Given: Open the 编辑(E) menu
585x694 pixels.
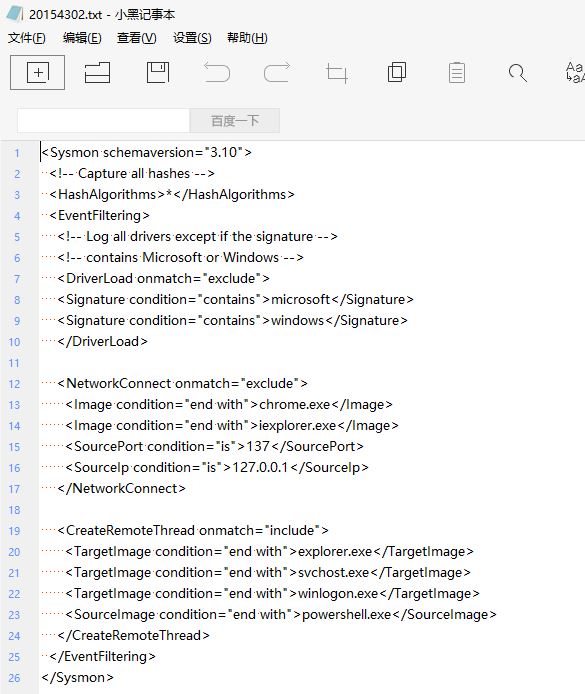Looking at the screenshot, I should [82, 38].
